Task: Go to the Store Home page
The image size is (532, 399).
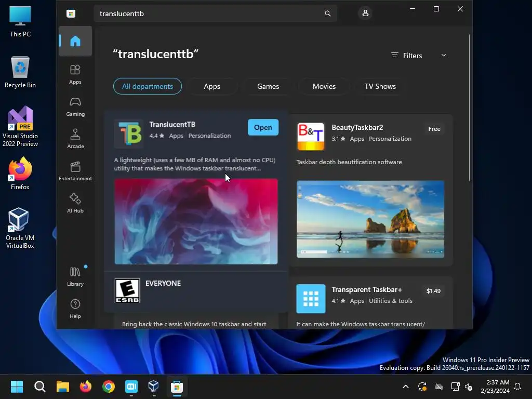Action: click(x=75, y=41)
